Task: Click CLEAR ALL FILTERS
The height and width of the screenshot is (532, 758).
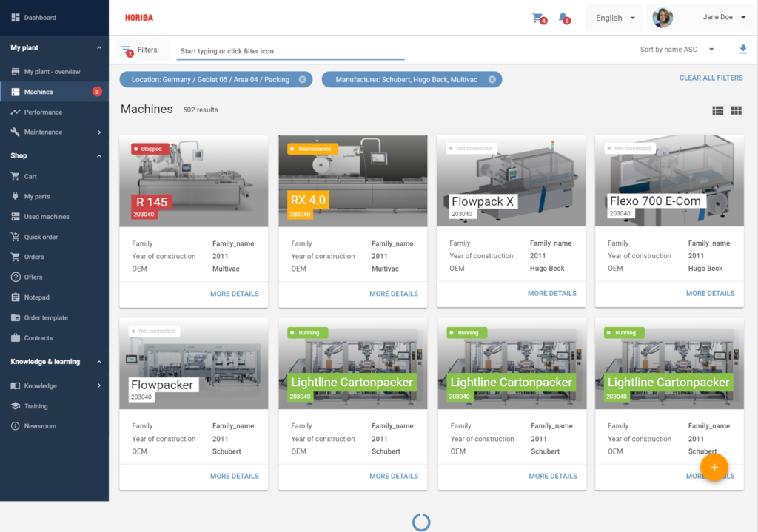Action: (x=711, y=78)
